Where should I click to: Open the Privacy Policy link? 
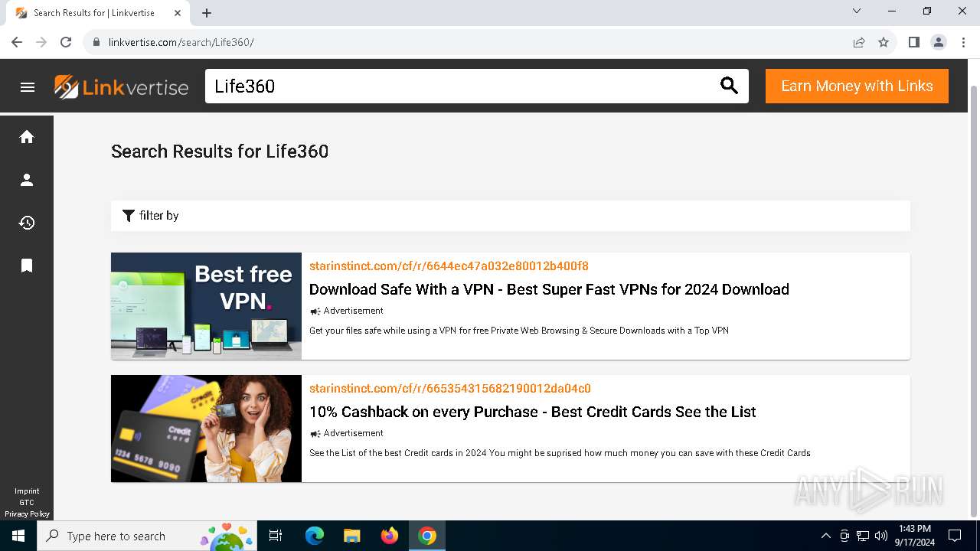coord(27,514)
